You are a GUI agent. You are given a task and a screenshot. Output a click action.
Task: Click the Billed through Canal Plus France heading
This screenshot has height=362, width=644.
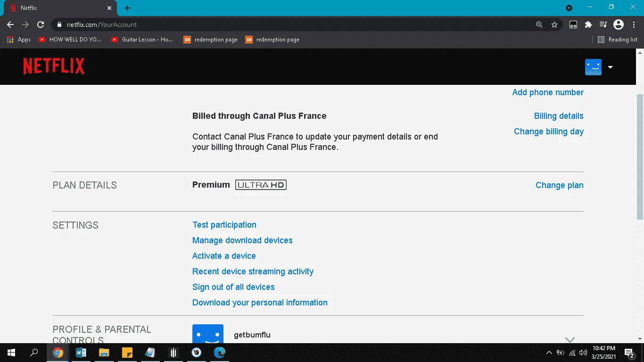(x=259, y=116)
